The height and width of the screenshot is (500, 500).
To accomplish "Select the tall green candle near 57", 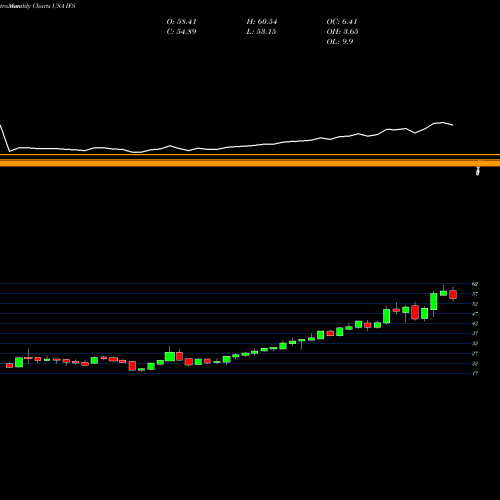I will tap(434, 302).
